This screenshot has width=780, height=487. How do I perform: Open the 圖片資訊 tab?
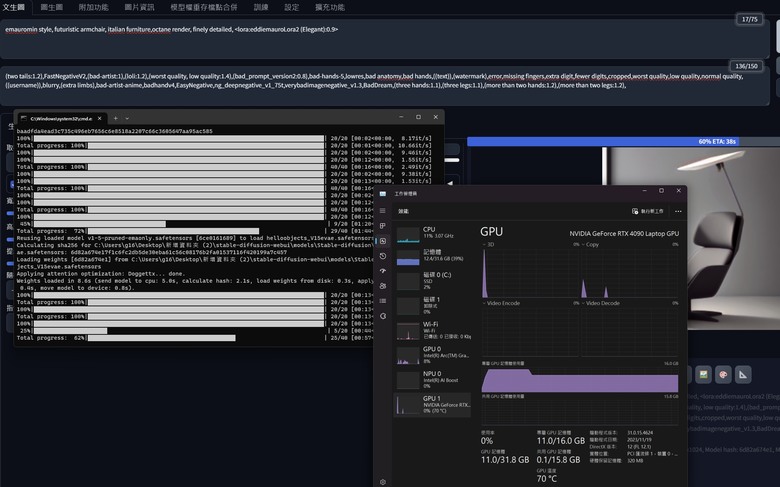(139, 7)
